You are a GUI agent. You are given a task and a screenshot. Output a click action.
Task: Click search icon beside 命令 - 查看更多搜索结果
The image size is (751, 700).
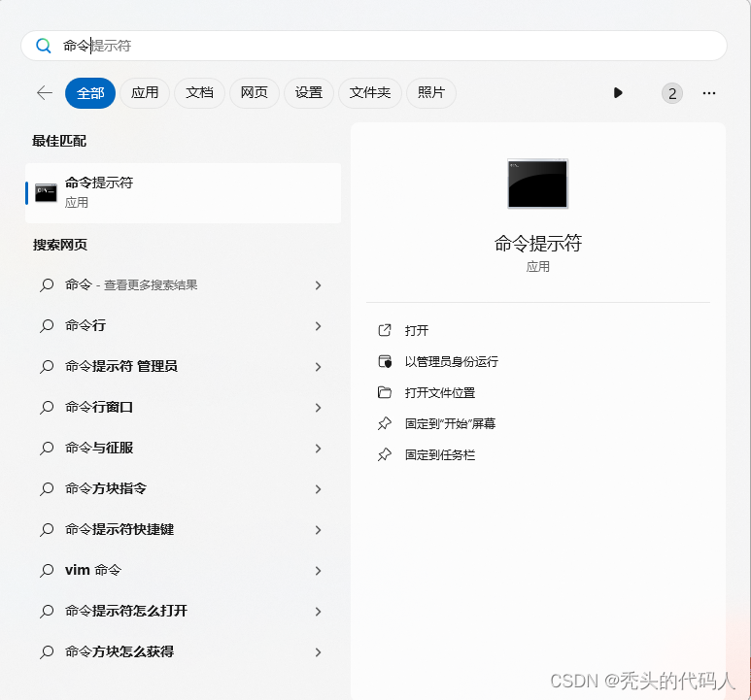[47, 285]
